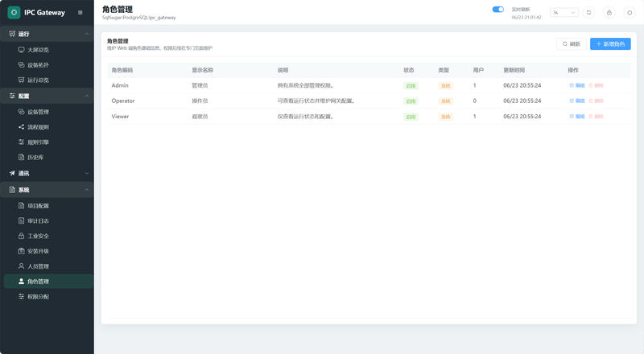Open 历史库 via its document icon
Screen dimensions: 644x354
[22, 157]
